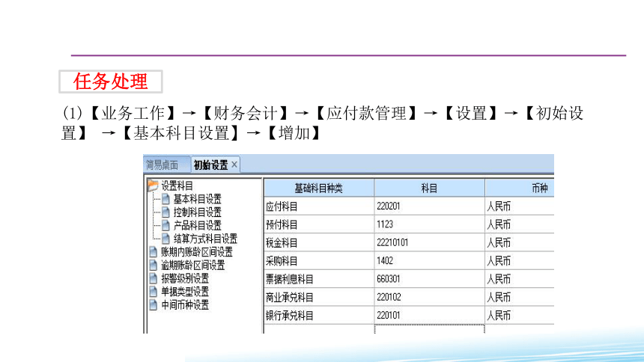
Task: Click the 设置科目 folder icon
Action: [x=153, y=185]
